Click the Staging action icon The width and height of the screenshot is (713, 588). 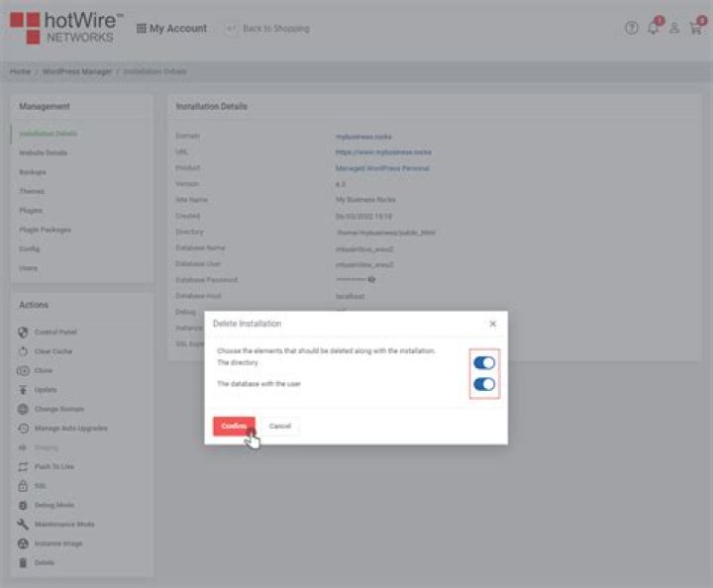coord(23,447)
